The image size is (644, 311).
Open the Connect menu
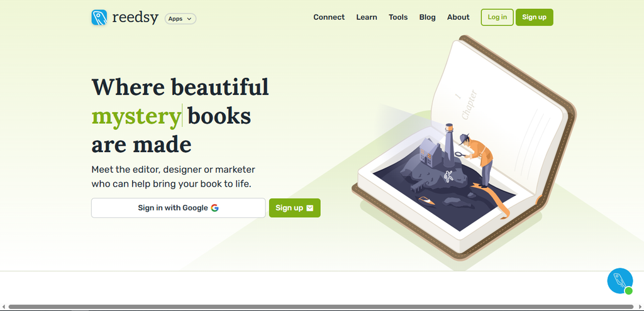[x=329, y=17]
